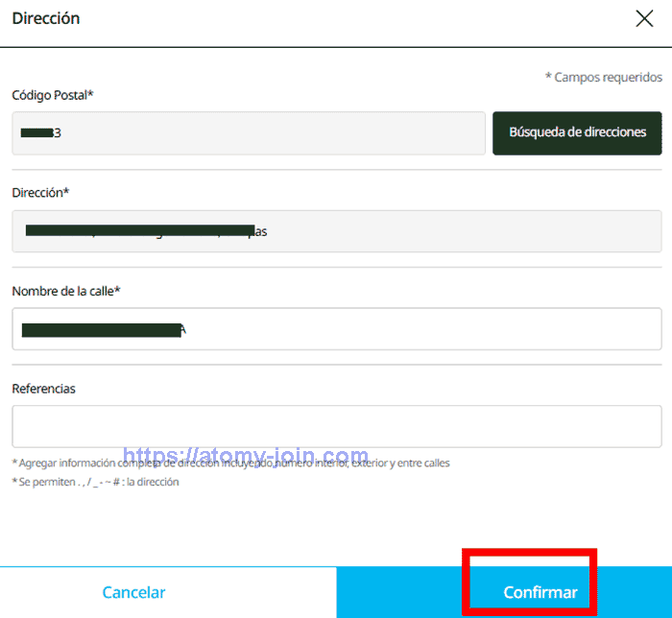Click the Campos requeridos note
The height and width of the screenshot is (618, 672).
point(603,77)
